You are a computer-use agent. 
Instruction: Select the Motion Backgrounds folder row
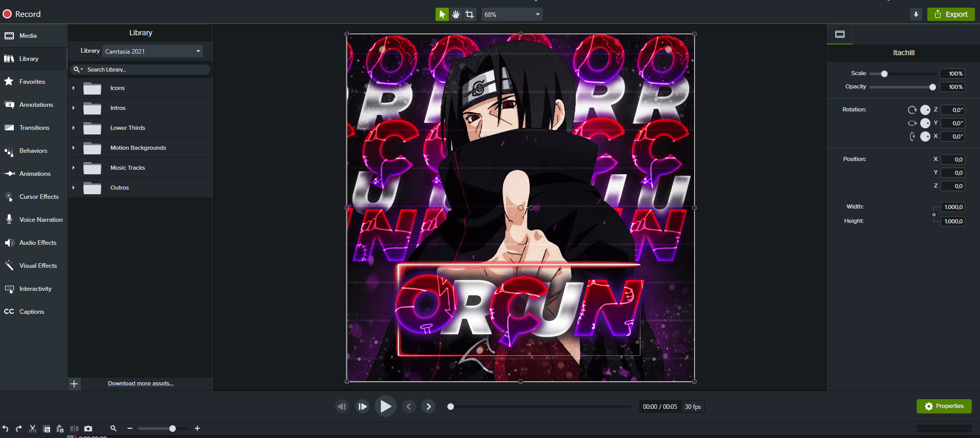click(141, 148)
